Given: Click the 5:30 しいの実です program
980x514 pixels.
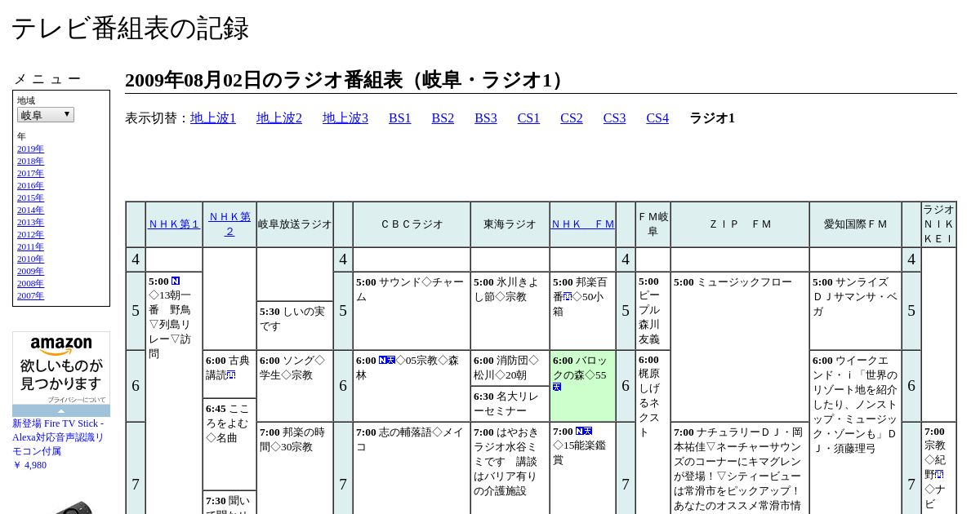Looking at the screenshot, I should tap(295, 326).
